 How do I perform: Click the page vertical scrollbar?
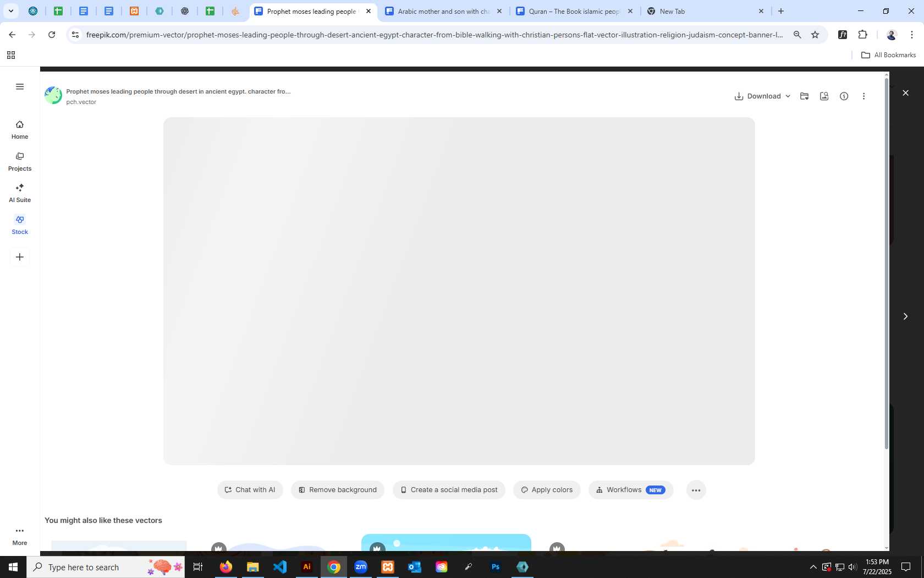pyautogui.click(x=887, y=264)
